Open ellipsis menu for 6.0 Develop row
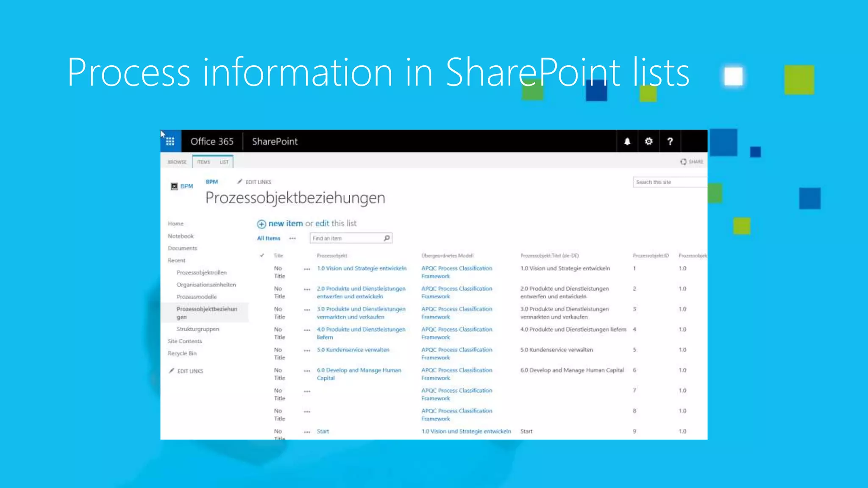The width and height of the screenshot is (868, 488). click(307, 371)
